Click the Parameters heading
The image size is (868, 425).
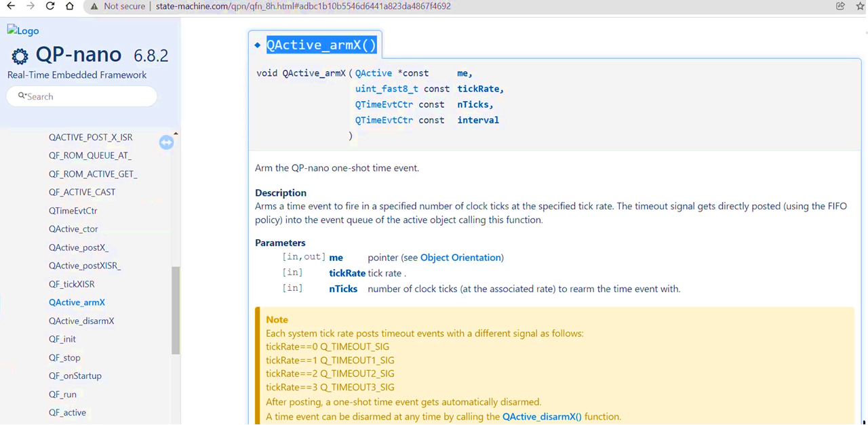[x=280, y=243]
